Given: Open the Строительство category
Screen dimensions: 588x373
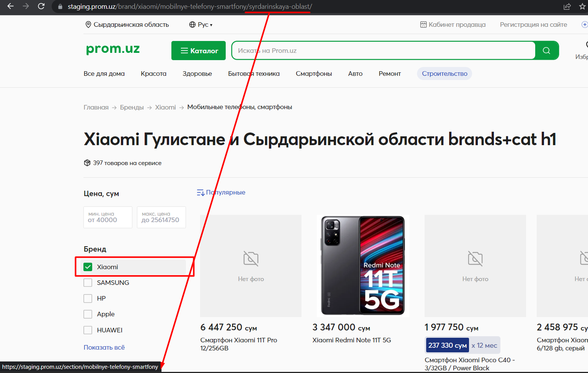Looking at the screenshot, I should pyautogui.click(x=445, y=74).
